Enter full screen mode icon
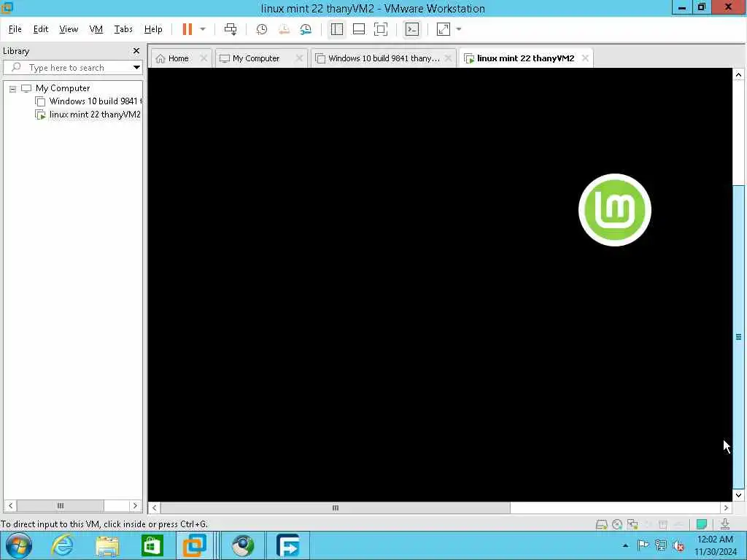The image size is (747, 560). [381, 29]
